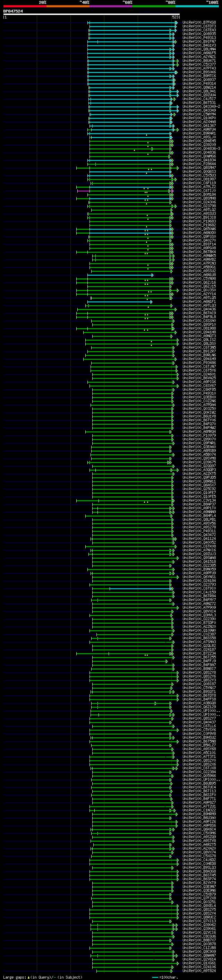The image size is (222, 980).
Task: Select the UniRef100_C5WYM4 label
Action: 199,114
